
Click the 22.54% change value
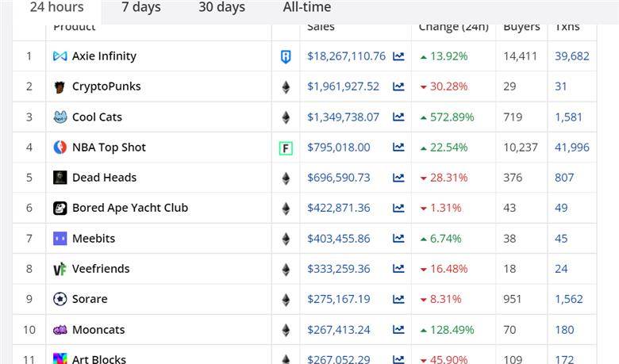pyautogui.click(x=448, y=148)
